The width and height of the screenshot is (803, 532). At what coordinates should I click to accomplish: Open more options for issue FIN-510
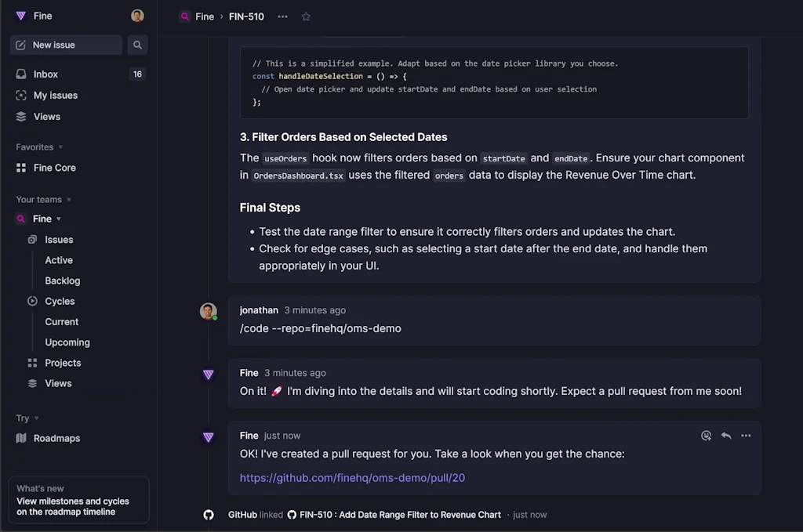click(282, 16)
